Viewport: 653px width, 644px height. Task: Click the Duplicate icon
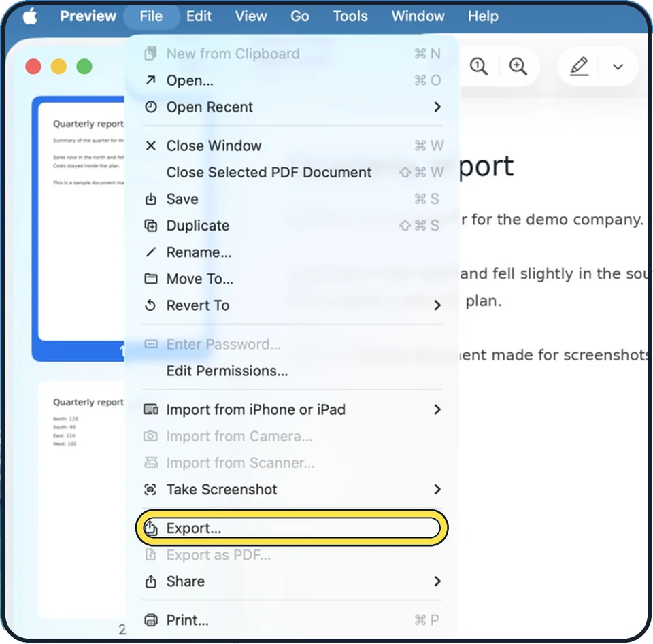pos(151,226)
